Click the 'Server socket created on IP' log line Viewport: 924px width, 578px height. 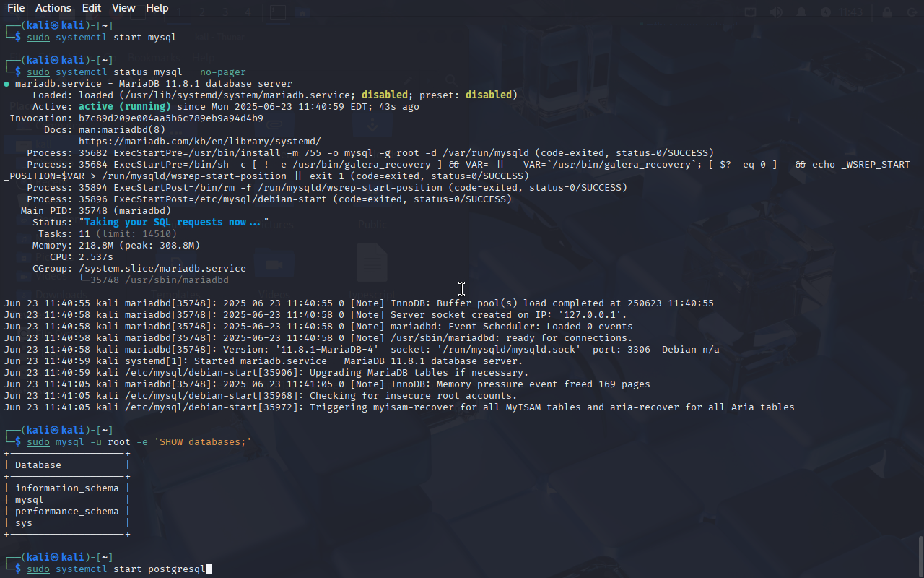tap(315, 315)
